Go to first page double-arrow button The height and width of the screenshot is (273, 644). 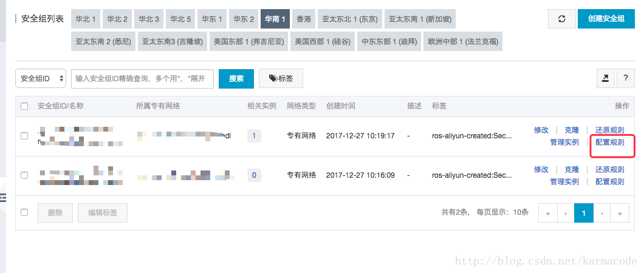(548, 213)
